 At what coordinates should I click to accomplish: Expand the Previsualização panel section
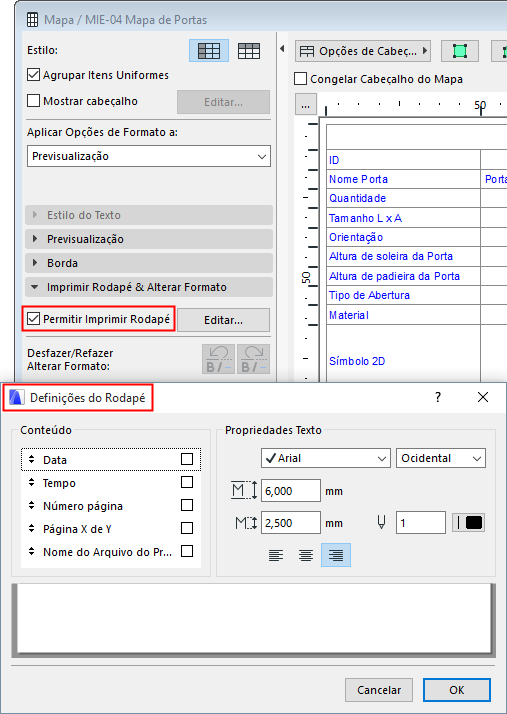coord(149,239)
